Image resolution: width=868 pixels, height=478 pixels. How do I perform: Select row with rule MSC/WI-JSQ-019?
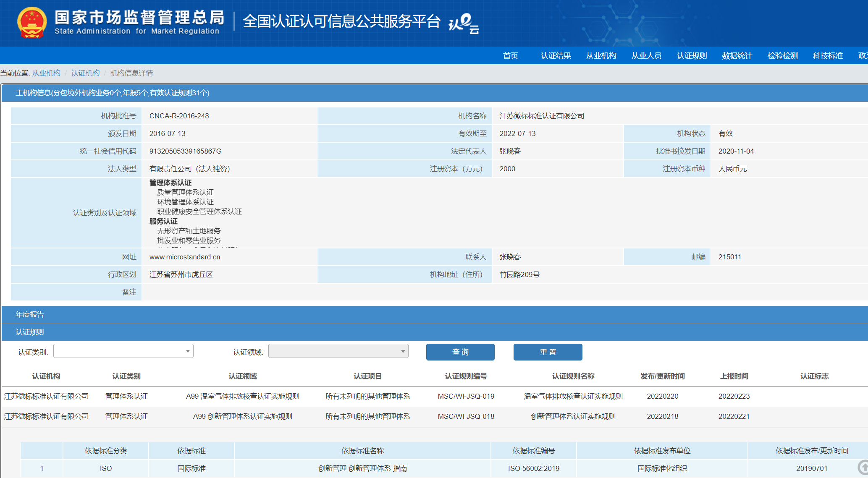466,396
